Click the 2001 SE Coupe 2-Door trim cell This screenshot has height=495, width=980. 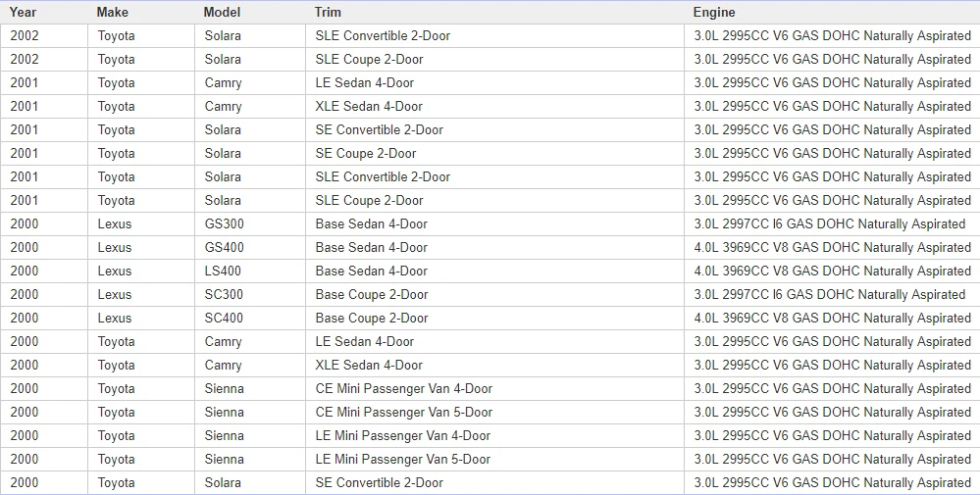point(495,154)
